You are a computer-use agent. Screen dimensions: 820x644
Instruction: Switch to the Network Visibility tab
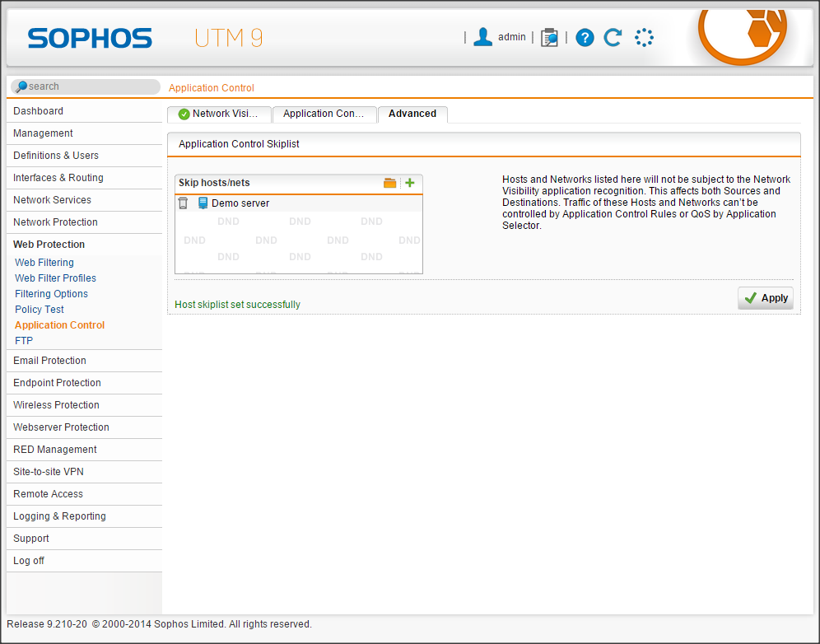(219, 114)
